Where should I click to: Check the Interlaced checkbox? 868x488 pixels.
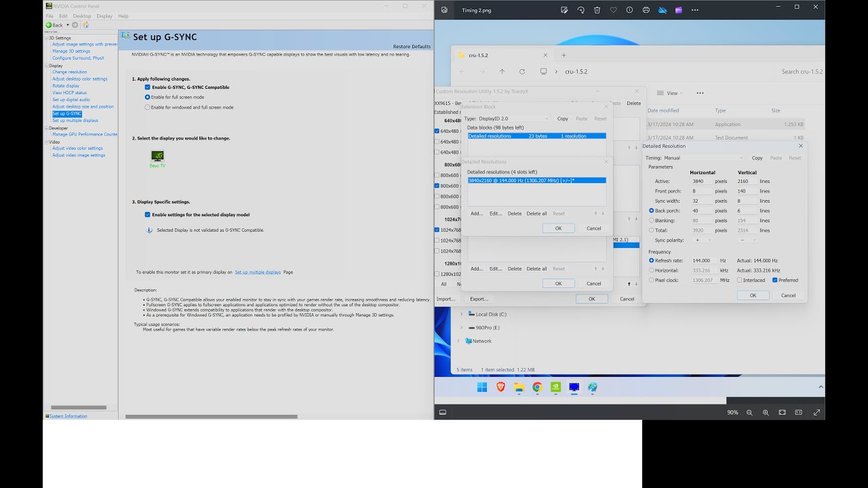740,280
